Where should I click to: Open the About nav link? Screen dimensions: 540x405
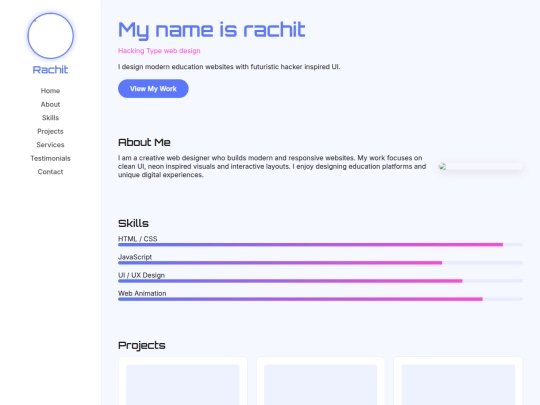(50, 104)
